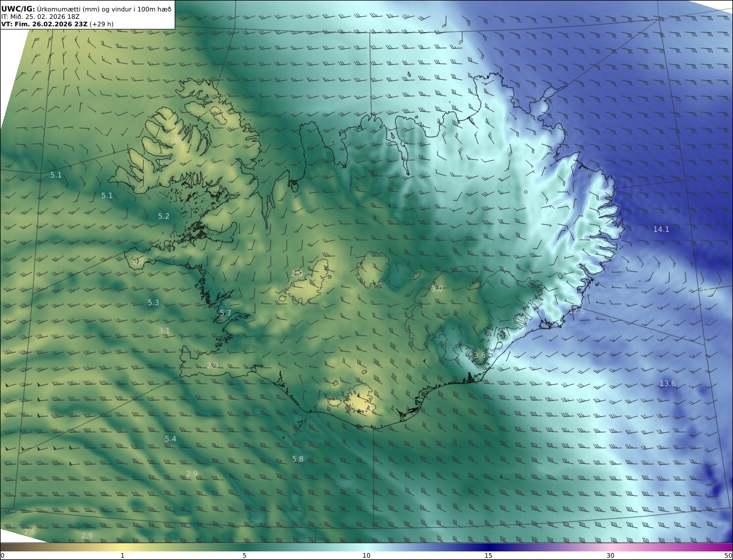This screenshot has width=733, height=560.
Task: Click the colorbar tick label 1
Action: point(123,555)
